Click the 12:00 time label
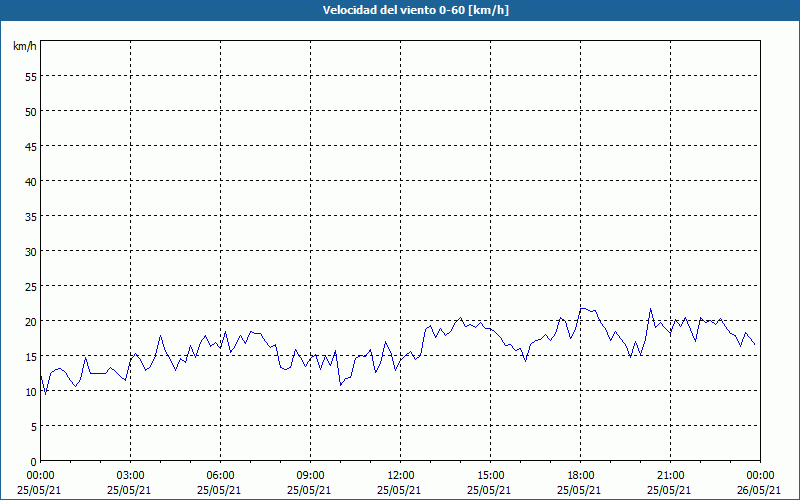This screenshot has height=500, width=800. [x=401, y=476]
